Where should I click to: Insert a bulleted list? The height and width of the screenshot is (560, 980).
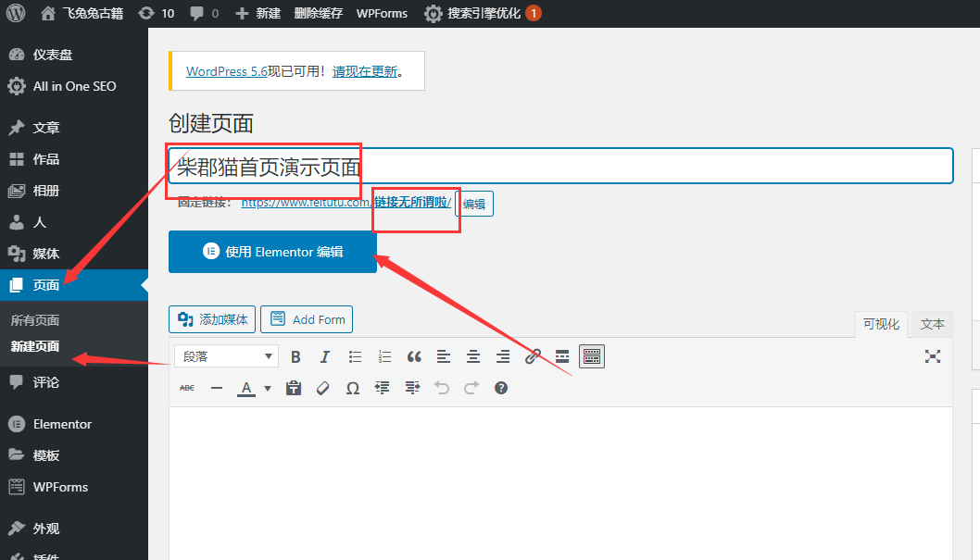355,356
